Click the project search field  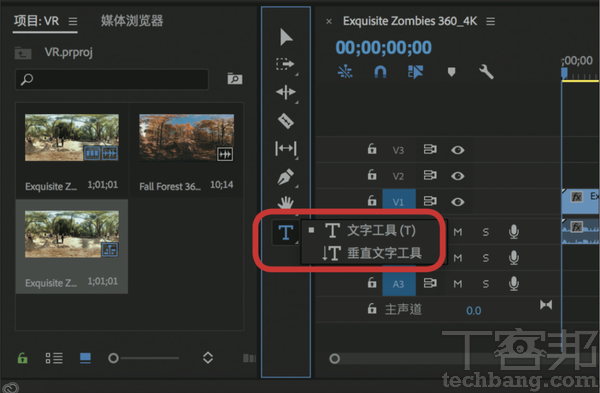112,79
